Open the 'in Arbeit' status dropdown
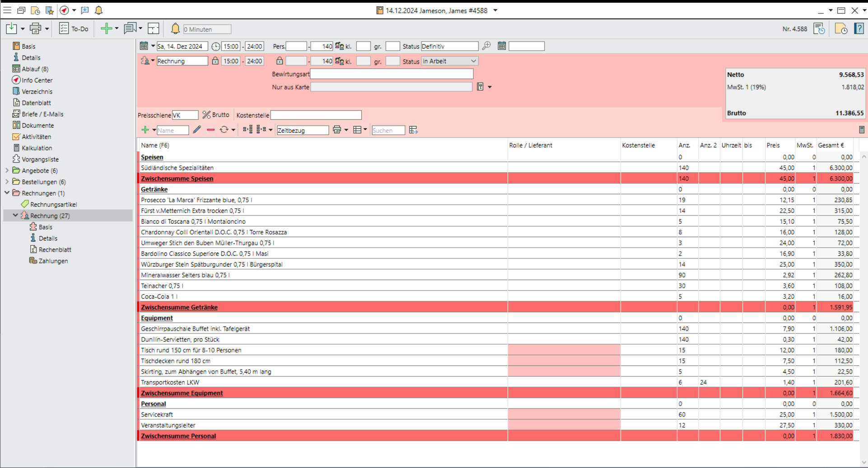868x468 pixels. click(x=473, y=61)
